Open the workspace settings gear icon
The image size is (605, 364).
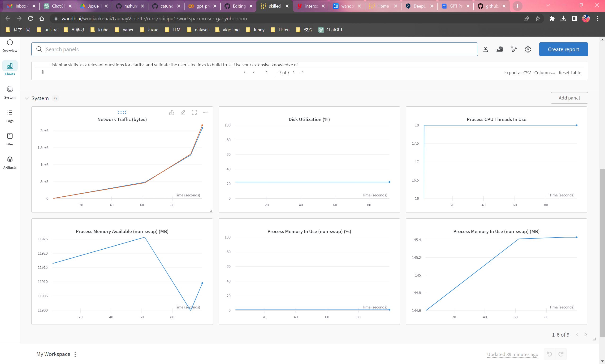coord(528,49)
